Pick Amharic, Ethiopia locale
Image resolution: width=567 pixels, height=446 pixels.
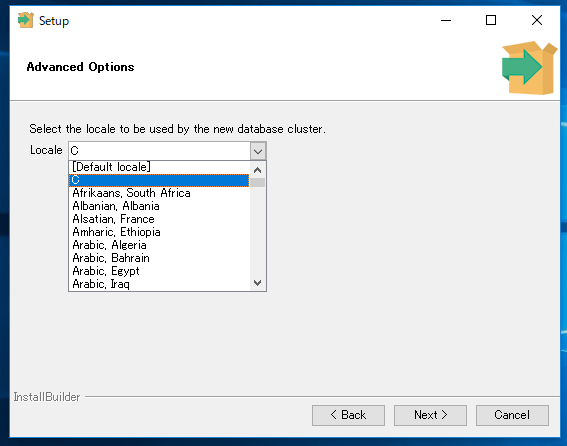159,232
